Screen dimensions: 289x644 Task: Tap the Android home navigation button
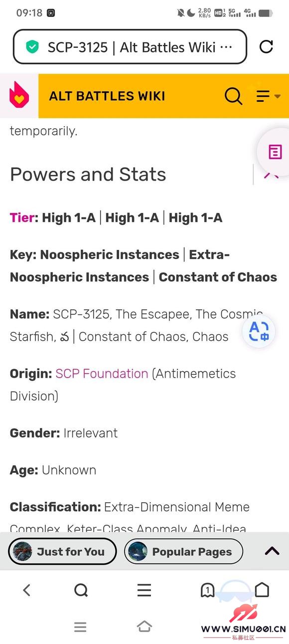point(144,627)
